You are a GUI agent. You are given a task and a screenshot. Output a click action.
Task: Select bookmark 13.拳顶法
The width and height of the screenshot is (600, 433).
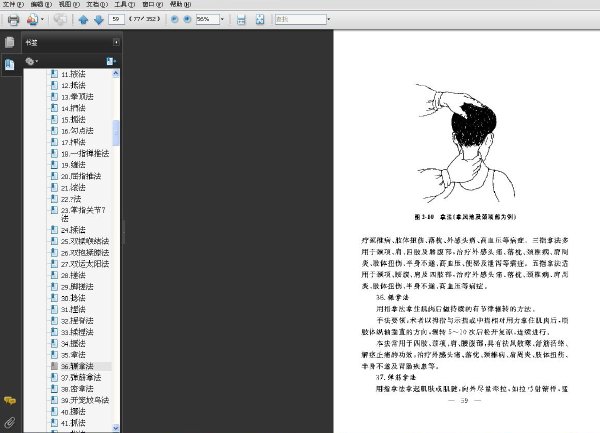[x=77, y=97]
